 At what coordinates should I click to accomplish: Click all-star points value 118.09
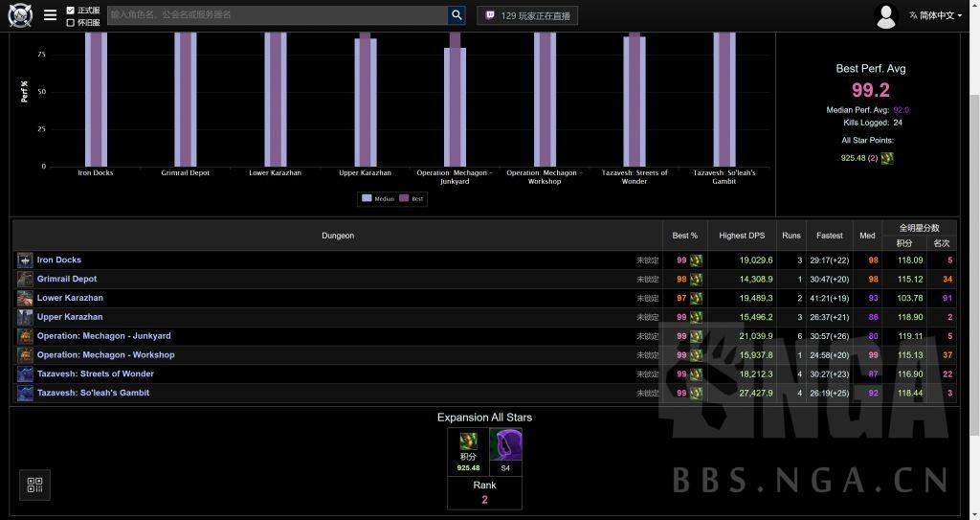pos(910,260)
